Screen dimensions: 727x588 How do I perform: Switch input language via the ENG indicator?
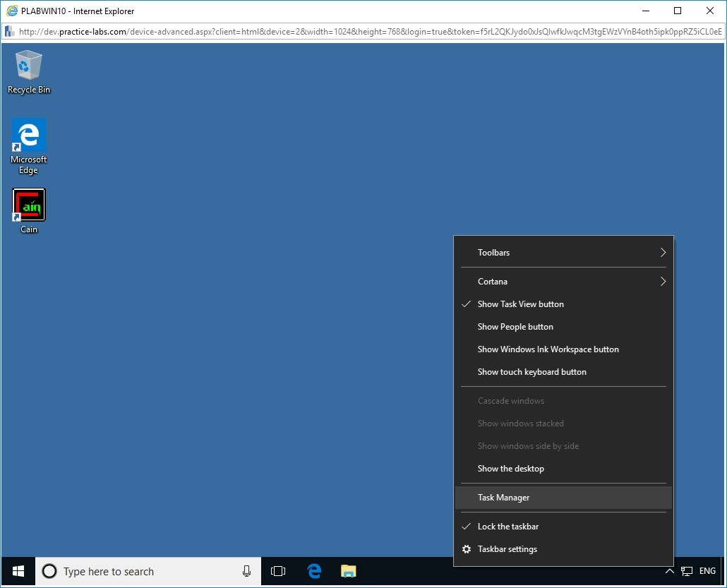pos(707,571)
